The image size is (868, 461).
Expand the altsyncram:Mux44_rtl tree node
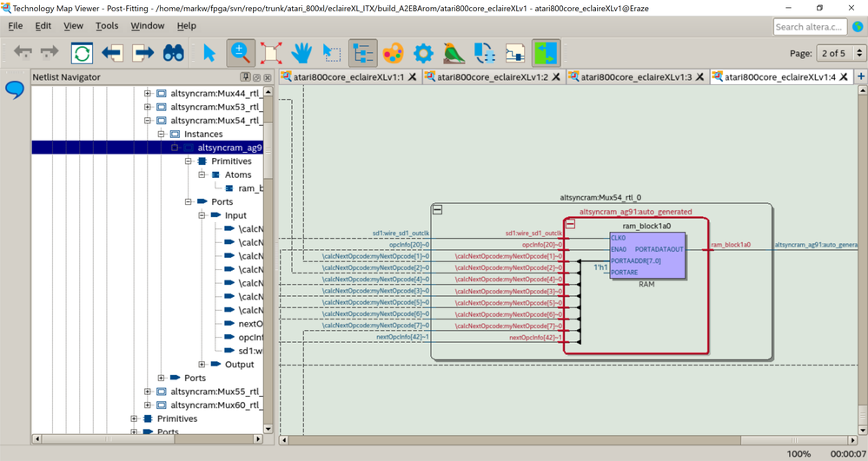click(x=148, y=94)
